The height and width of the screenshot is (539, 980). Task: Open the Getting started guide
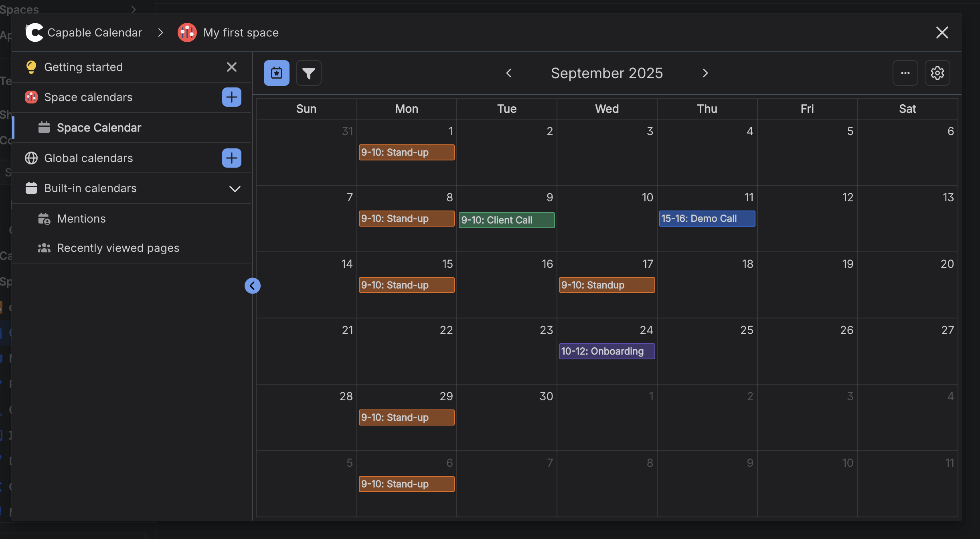click(x=83, y=67)
